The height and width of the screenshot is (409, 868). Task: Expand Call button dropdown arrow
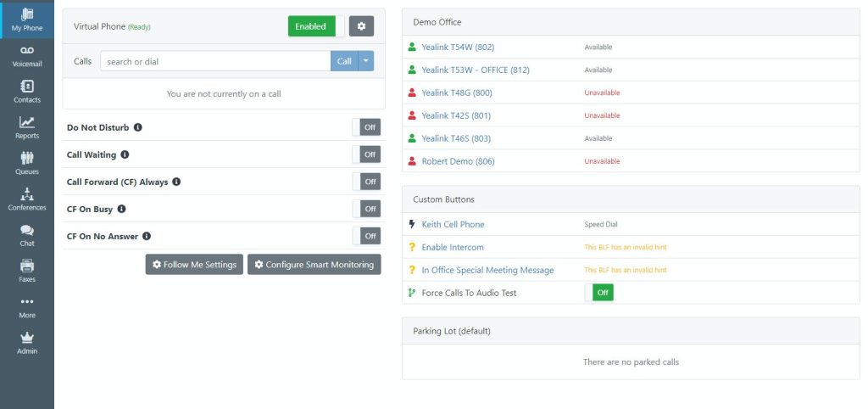pyautogui.click(x=366, y=61)
